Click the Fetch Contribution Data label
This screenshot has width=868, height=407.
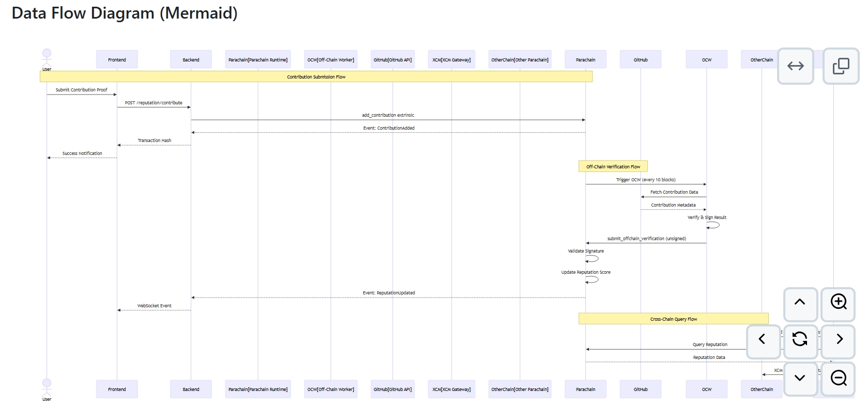[x=674, y=192]
